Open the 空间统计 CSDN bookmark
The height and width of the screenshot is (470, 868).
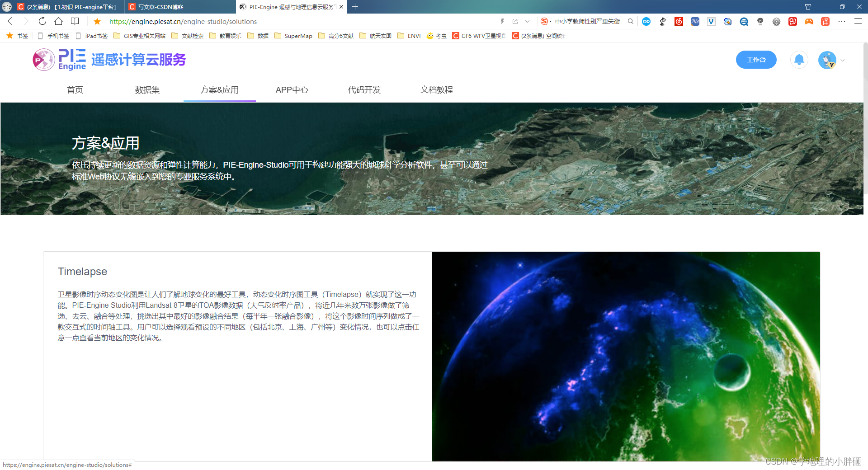tap(538, 36)
